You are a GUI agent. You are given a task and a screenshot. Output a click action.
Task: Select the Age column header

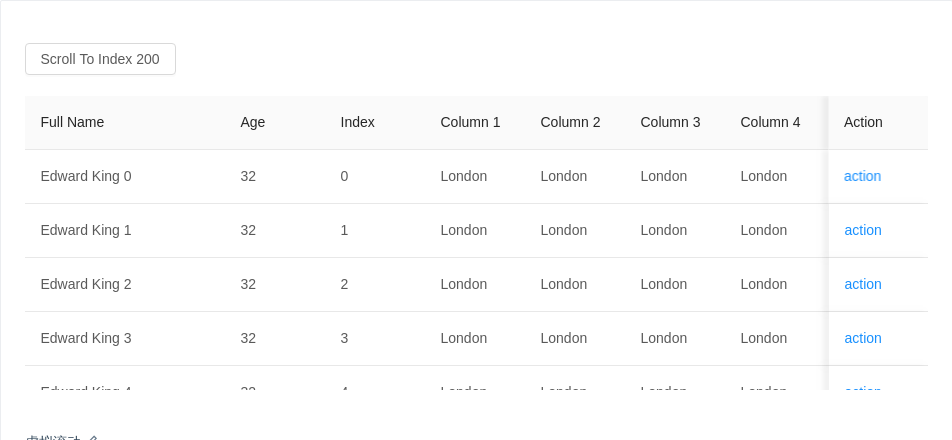pos(252,122)
